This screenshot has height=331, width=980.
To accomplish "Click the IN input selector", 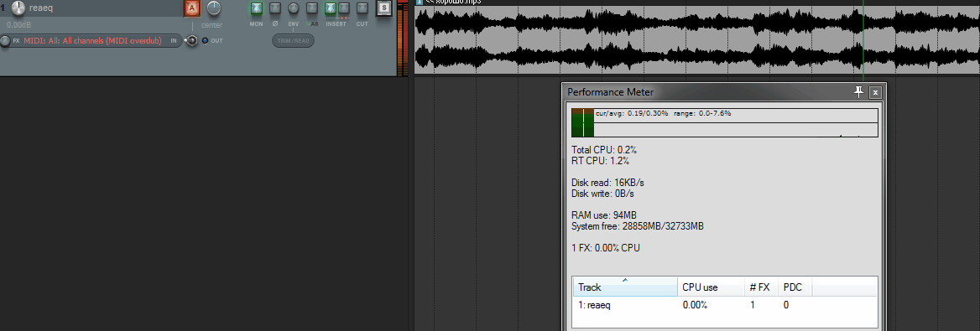I will click(174, 40).
